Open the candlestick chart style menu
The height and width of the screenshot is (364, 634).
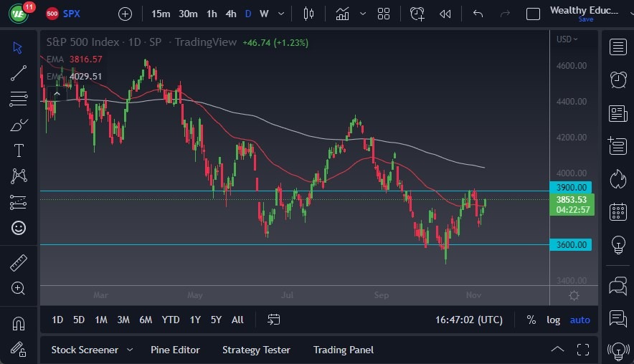308,14
